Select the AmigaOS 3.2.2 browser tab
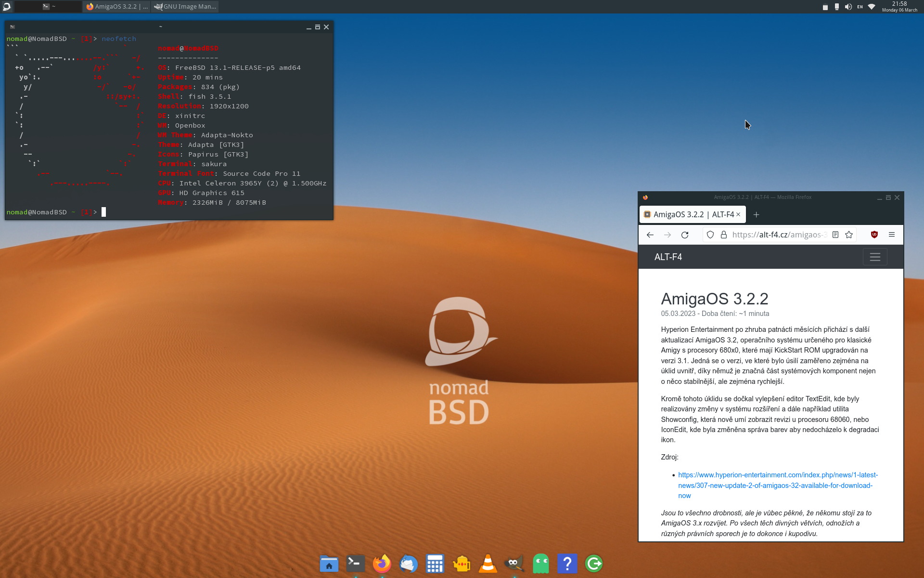 pyautogui.click(x=688, y=214)
